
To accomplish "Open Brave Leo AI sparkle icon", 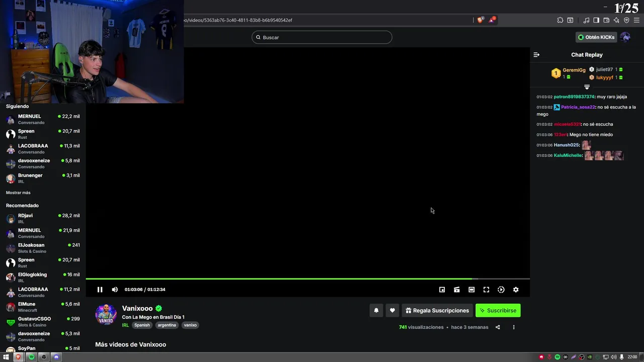I will pos(616,20).
